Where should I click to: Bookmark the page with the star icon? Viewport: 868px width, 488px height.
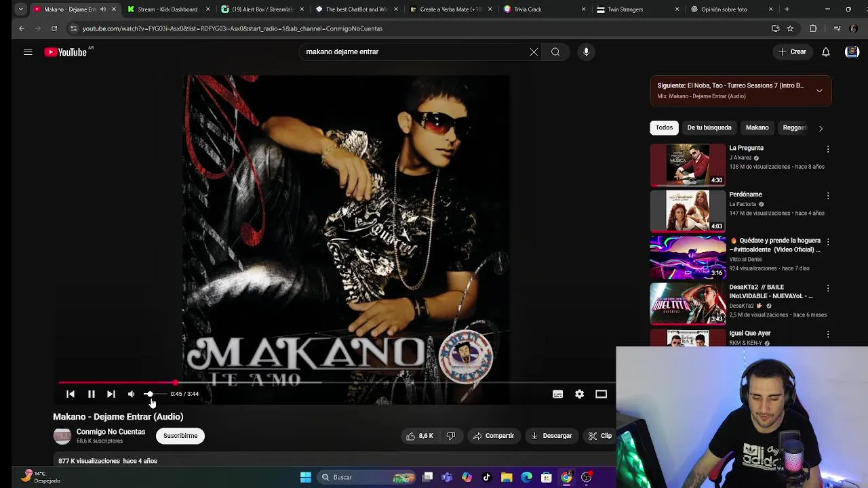click(x=790, y=28)
